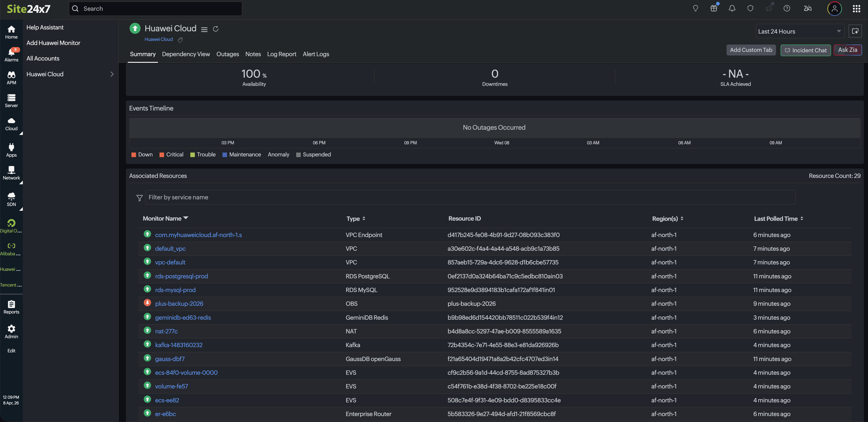Image resolution: width=868 pixels, height=422 pixels.
Task: Focus the Filter by service name field
Action: 470,197
